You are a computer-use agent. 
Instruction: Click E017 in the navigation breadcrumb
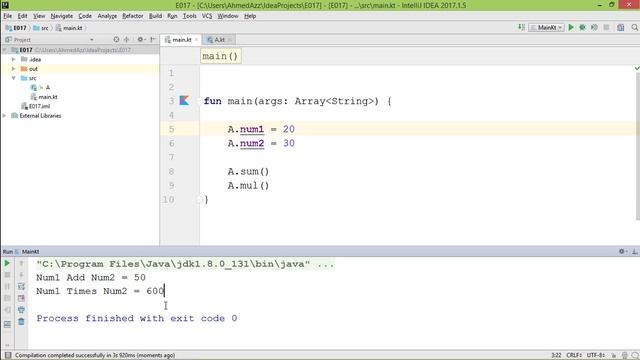click(x=16, y=28)
